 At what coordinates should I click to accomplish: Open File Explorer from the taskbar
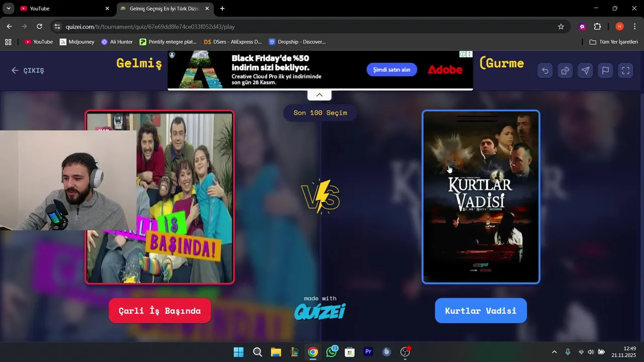276,352
